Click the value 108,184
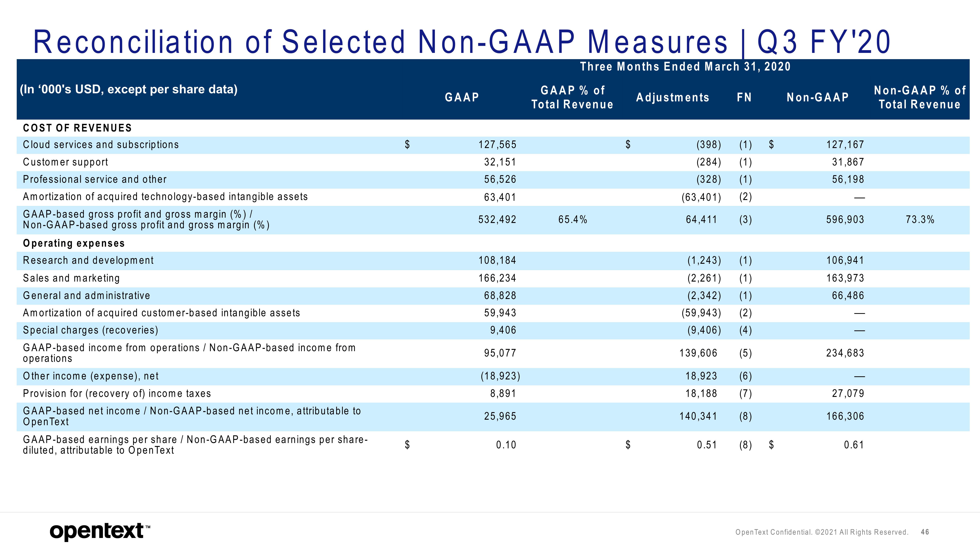This screenshot has height=551, width=980. [x=497, y=260]
